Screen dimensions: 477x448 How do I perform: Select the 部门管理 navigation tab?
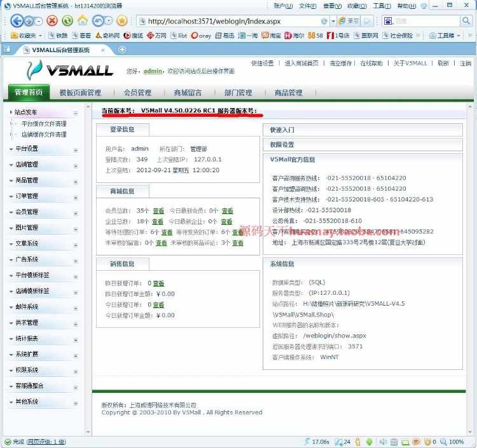click(x=238, y=93)
